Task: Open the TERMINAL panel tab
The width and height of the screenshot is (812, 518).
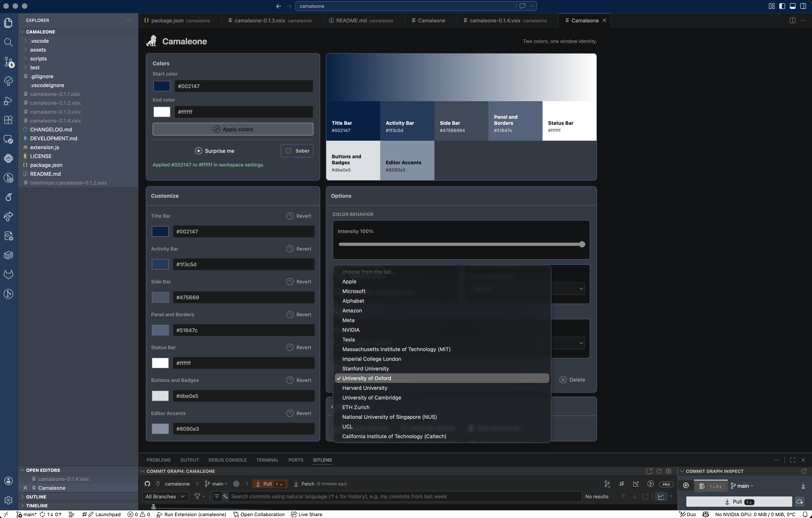Action: (267, 460)
